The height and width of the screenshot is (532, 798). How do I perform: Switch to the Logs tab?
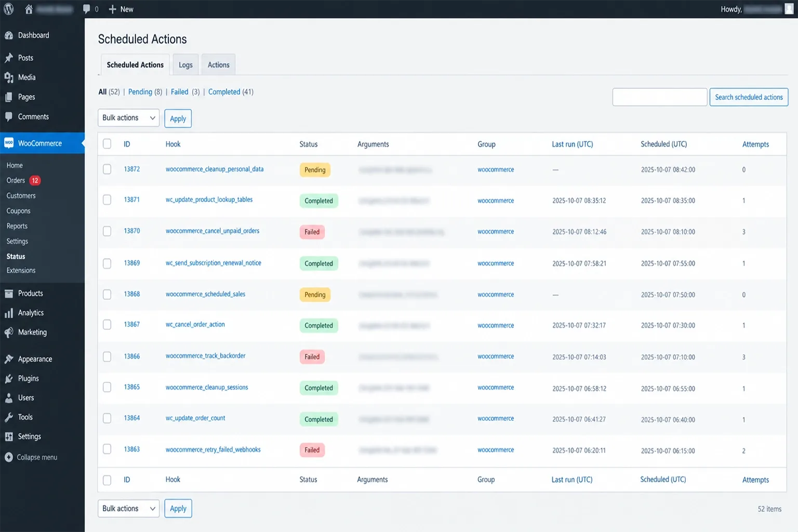tap(185, 65)
